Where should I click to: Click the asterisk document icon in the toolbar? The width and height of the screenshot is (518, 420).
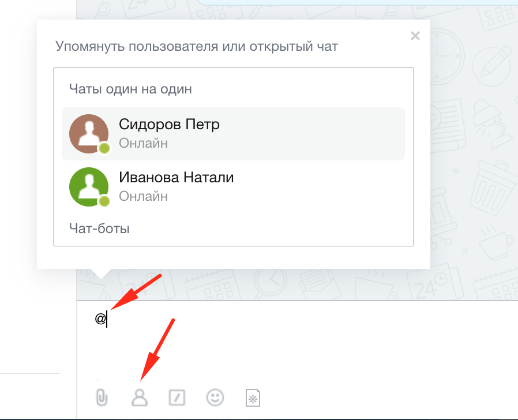pyautogui.click(x=253, y=397)
